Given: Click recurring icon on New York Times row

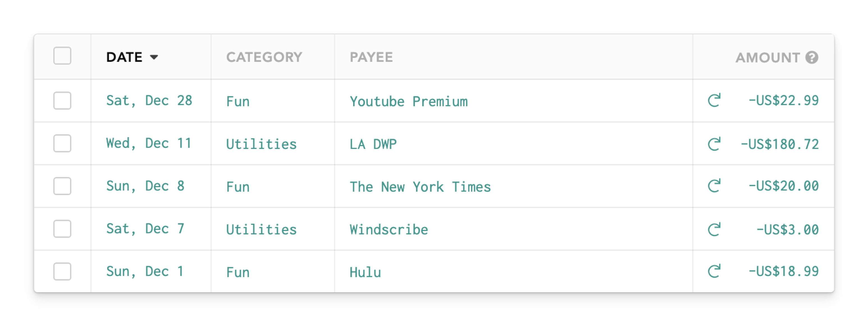Looking at the screenshot, I should pyautogui.click(x=714, y=185).
